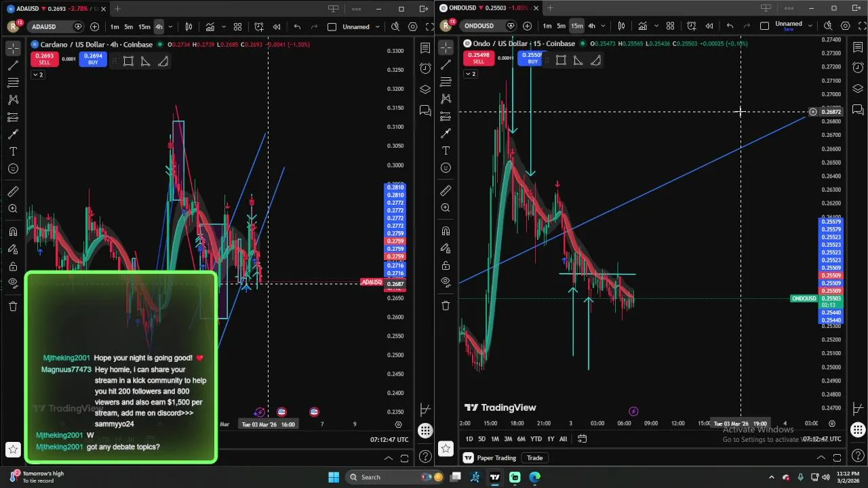Open quick search in the ADAUSD toolbar
The image size is (868, 488).
pos(395,26)
